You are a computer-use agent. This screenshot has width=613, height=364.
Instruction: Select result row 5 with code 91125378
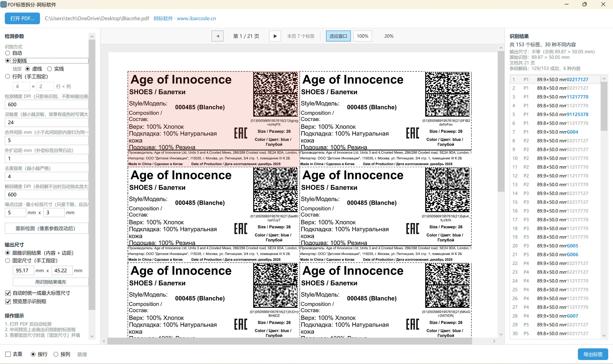(x=555, y=115)
